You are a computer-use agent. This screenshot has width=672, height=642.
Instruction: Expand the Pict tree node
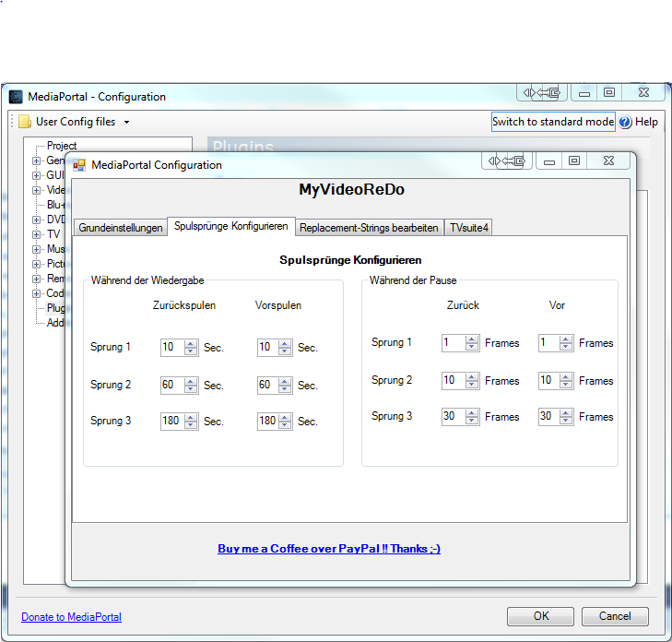coord(37,264)
